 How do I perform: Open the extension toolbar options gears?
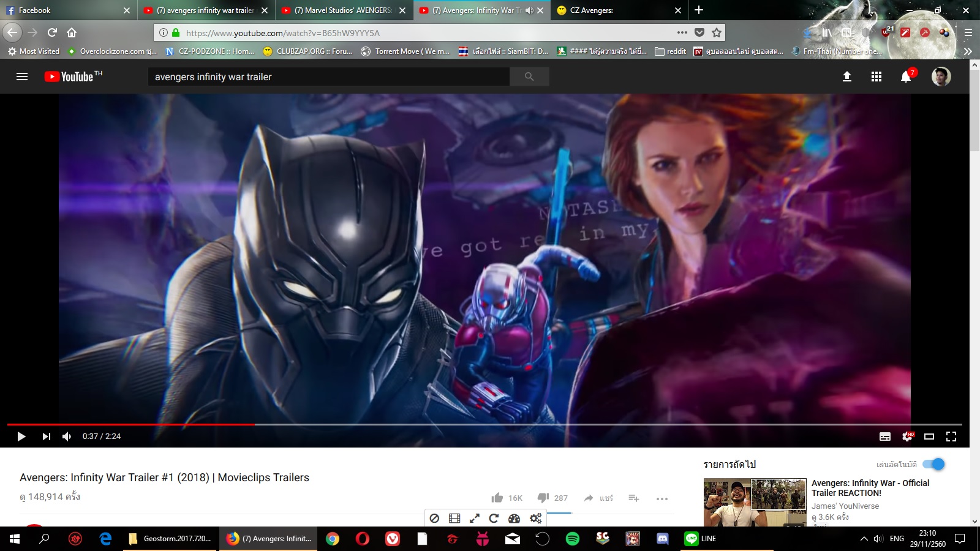point(536,519)
